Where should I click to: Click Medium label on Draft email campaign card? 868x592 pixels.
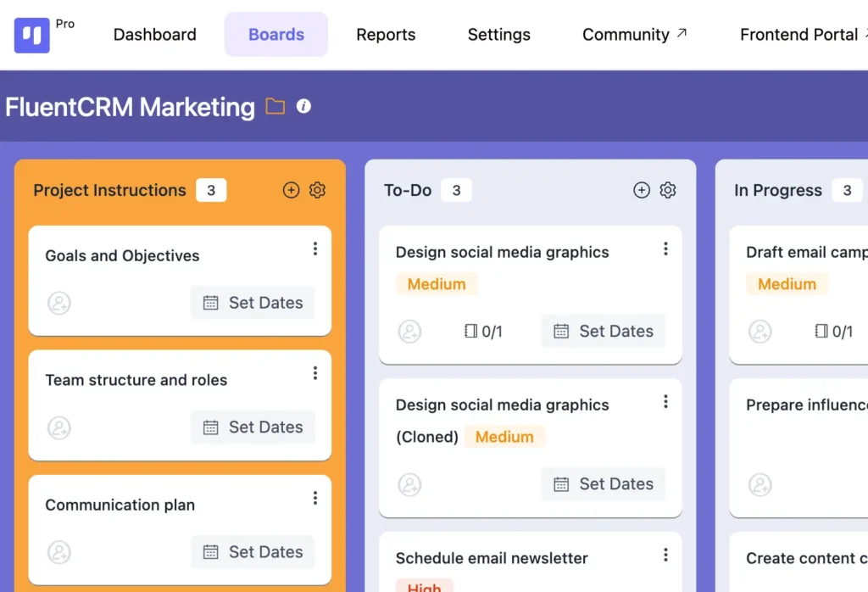(x=787, y=284)
